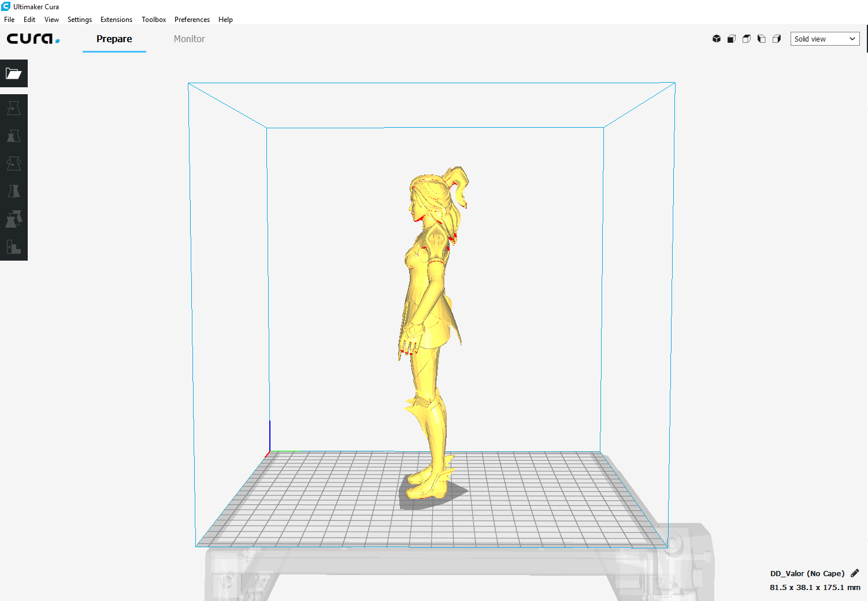The height and width of the screenshot is (601, 868).
Task: Open the Toolbox menu
Action: coord(154,20)
